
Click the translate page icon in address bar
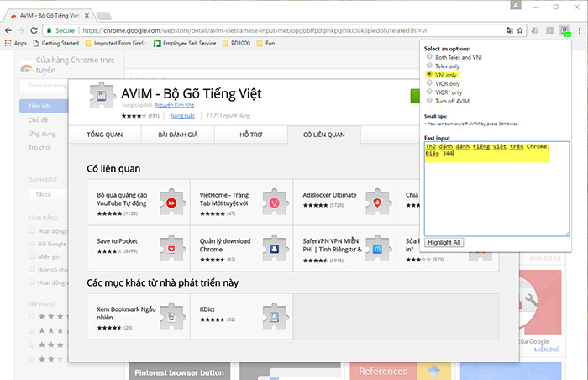(509, 30)
